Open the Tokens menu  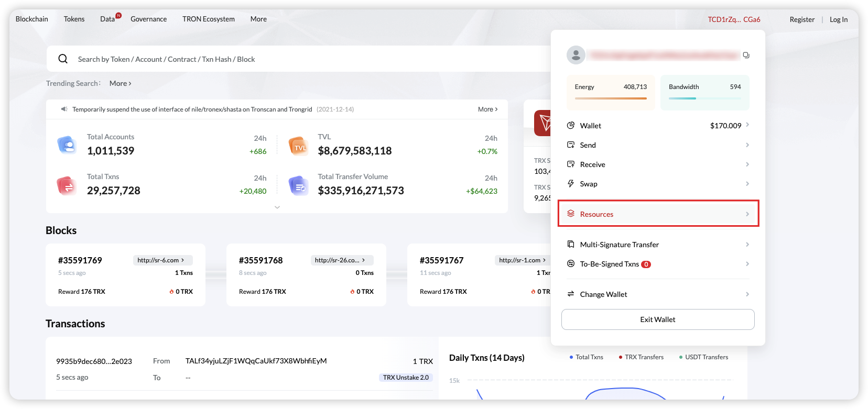tap(74, 19)
